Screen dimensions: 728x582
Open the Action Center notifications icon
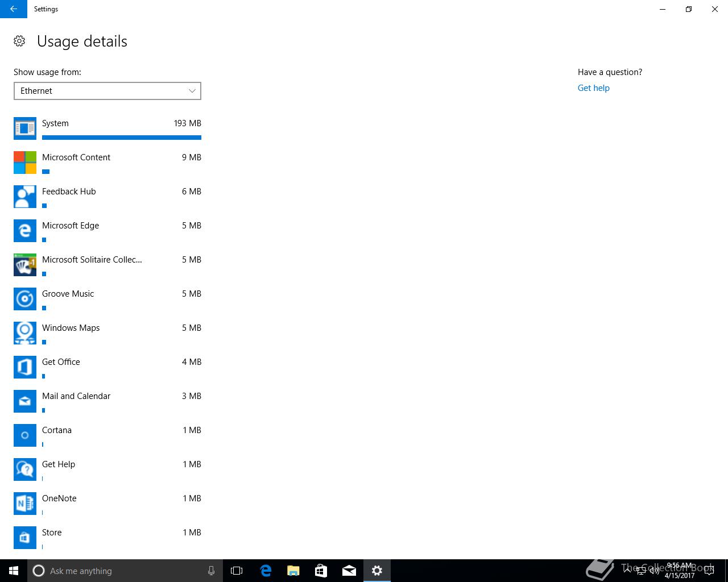tap(709, 571)
